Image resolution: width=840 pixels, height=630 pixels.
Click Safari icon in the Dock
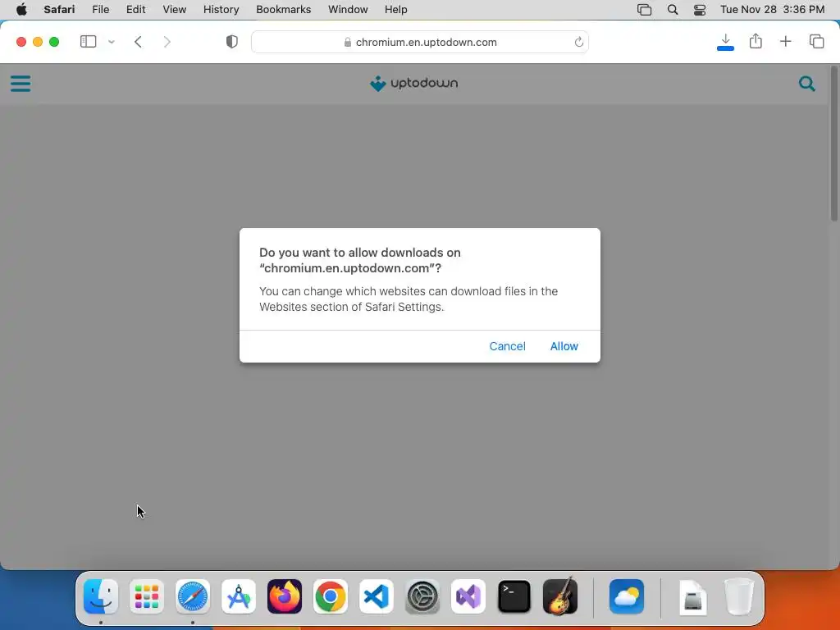click(192, 596)
